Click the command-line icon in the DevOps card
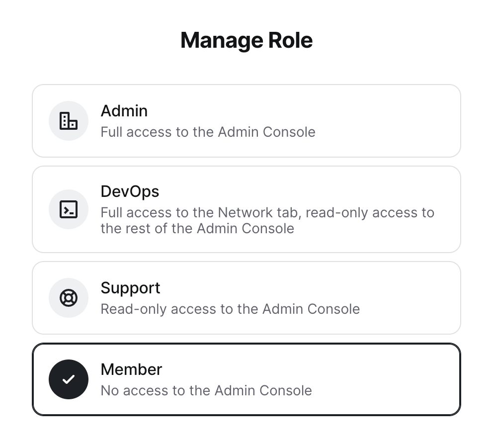 [68, 209]
